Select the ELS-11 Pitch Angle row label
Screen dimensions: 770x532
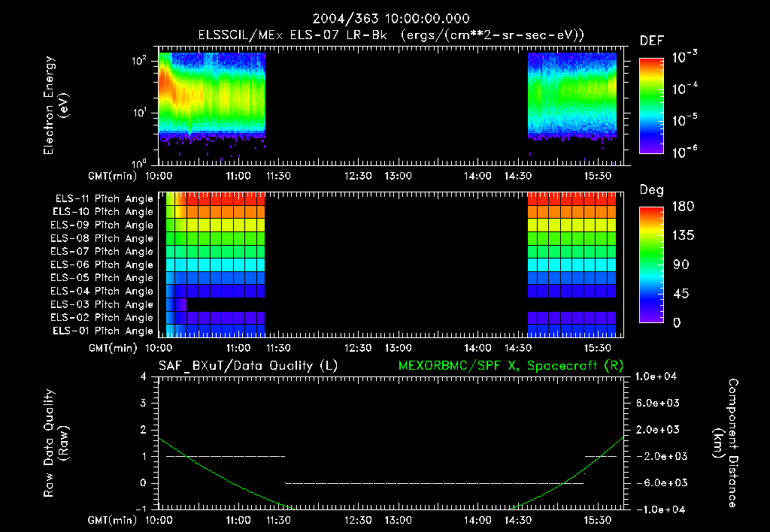104,199
